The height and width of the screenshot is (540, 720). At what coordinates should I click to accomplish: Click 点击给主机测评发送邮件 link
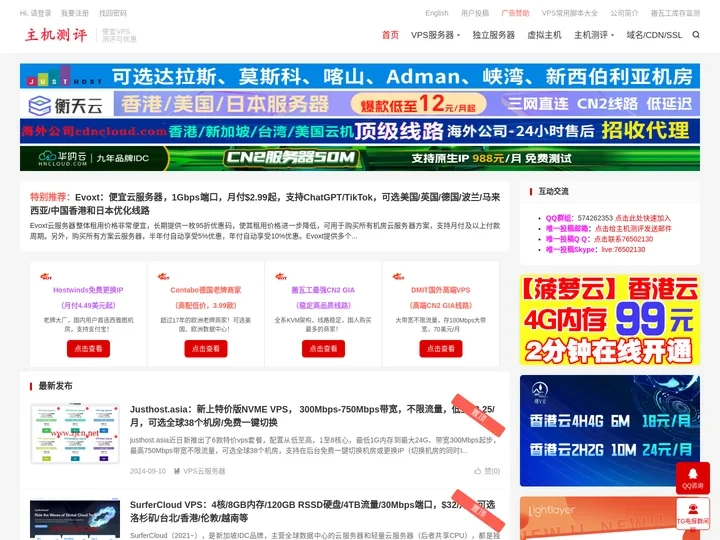pyautogui.click(x=633, y=228)
